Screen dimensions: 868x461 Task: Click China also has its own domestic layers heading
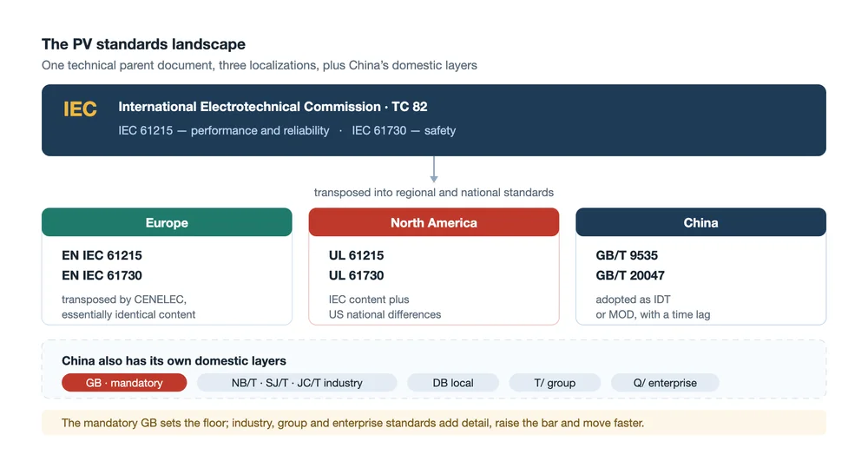[x=174, y=361]
